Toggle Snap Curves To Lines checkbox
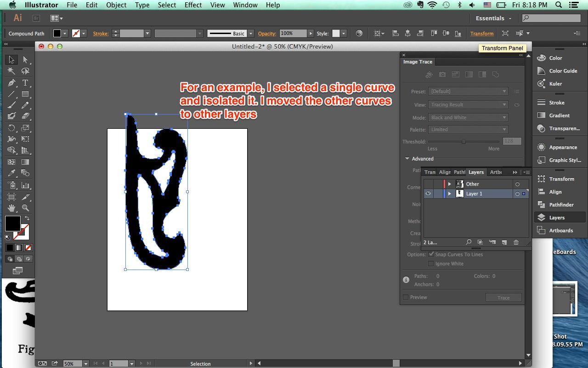 tap(431, 254)
